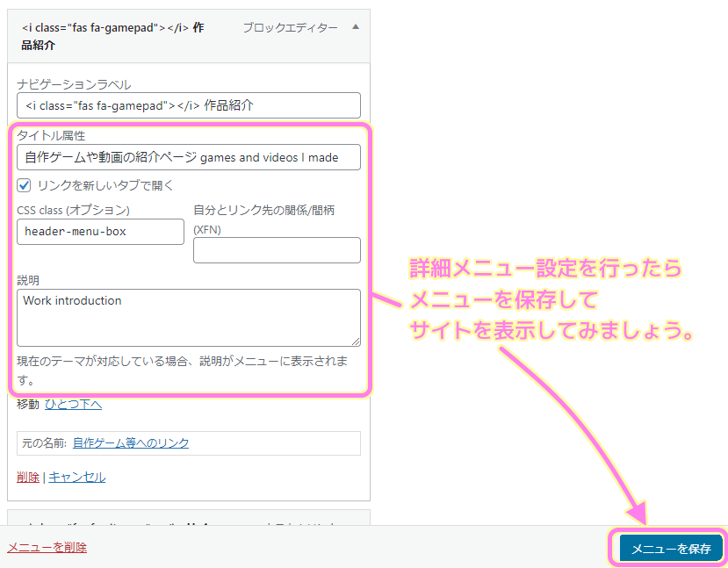Open the 自作ゲーム等へのリンク original link

tap(131, 443)
